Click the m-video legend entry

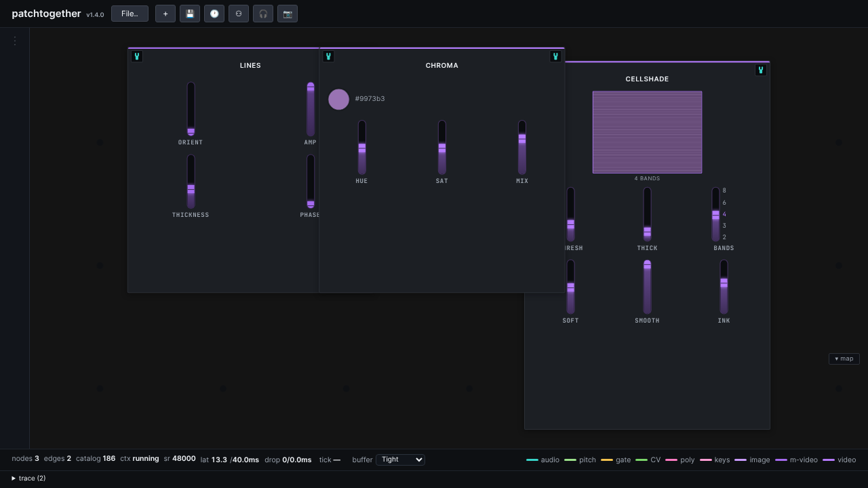point(797,460)
